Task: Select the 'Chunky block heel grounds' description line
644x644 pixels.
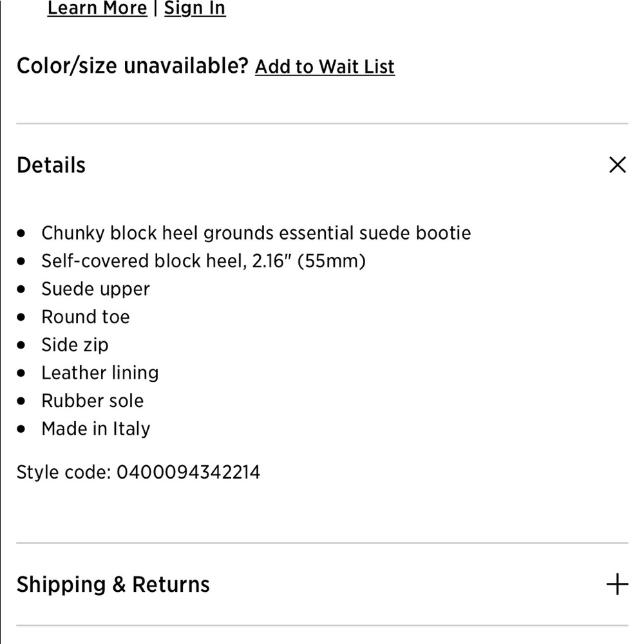Action: click(256, 232)
